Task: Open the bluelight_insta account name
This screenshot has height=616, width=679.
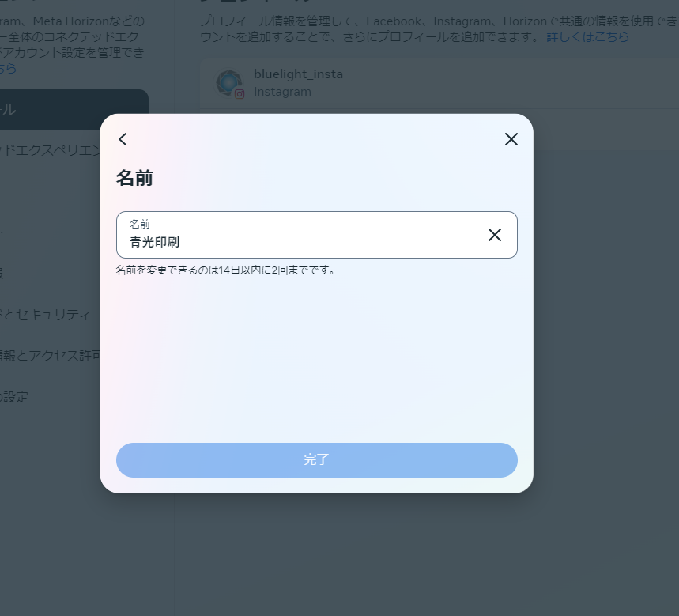Action: coord(298,74)
